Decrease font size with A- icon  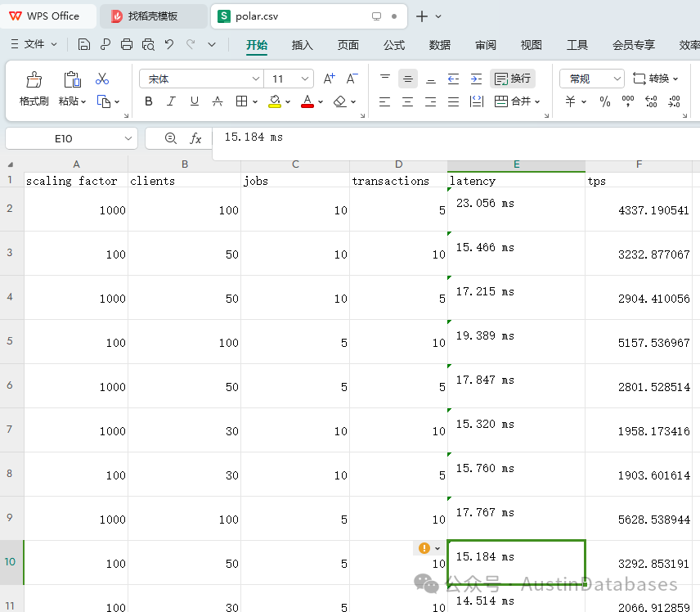352,79
